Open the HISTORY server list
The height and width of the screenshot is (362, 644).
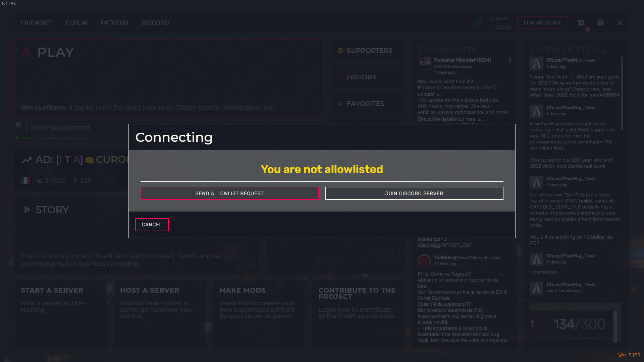[x=367, y=77]
